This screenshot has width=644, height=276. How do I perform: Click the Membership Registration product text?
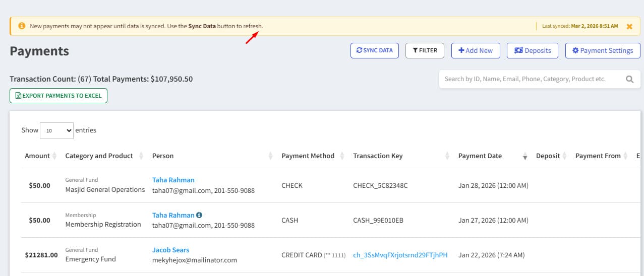pos(103,225)
